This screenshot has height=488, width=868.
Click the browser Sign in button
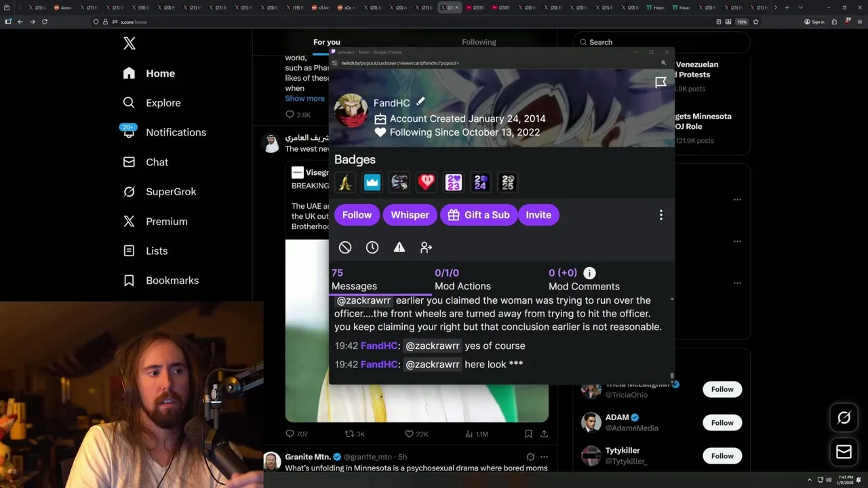(814, 22)
